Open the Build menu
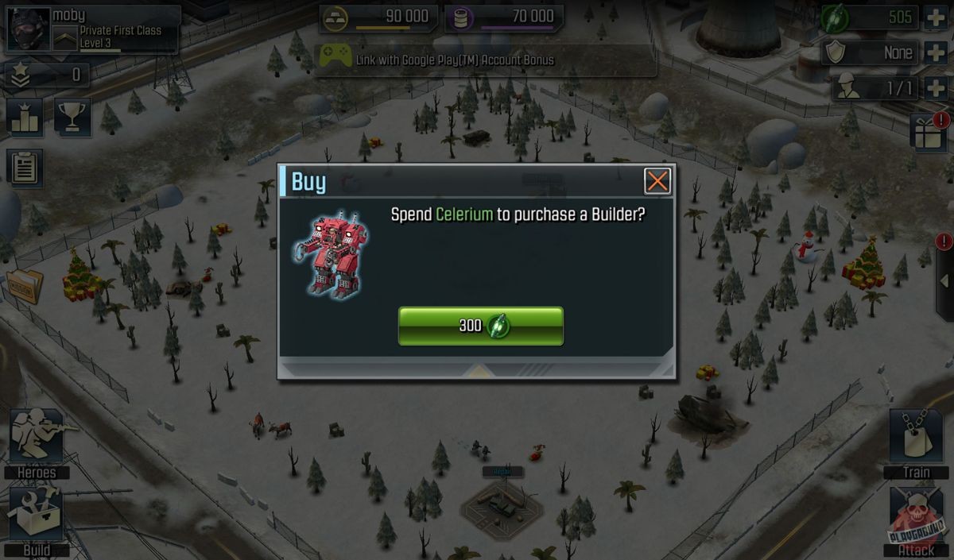This screenshot has height=560, width=954. coord(37,521)
